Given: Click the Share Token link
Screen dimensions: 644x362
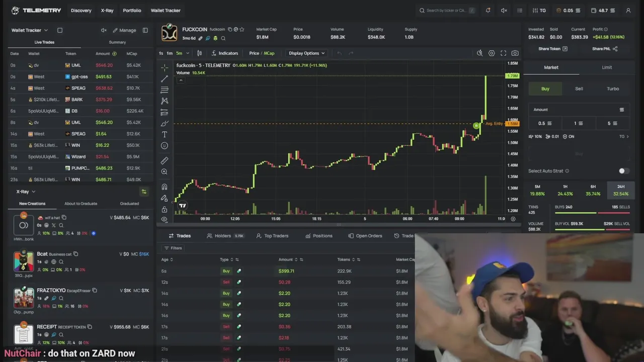Looking at the screenshot, I should (553, 49).
